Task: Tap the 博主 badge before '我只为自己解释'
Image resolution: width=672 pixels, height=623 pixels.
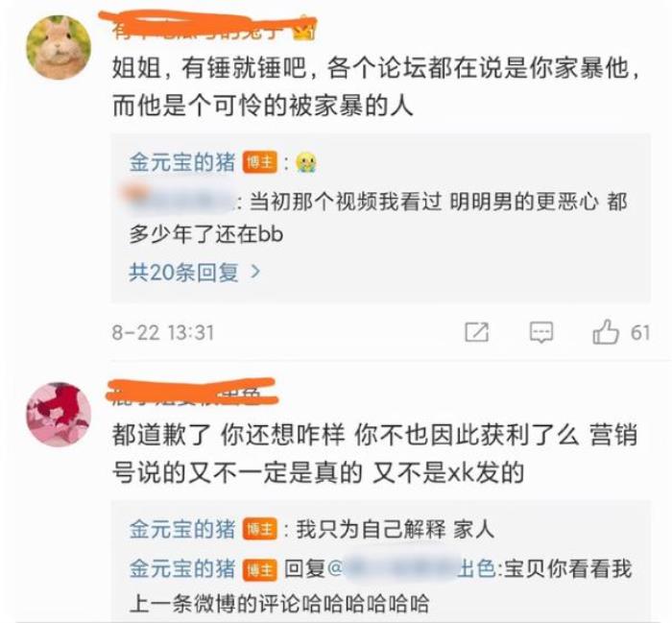Action: point(260,529)
